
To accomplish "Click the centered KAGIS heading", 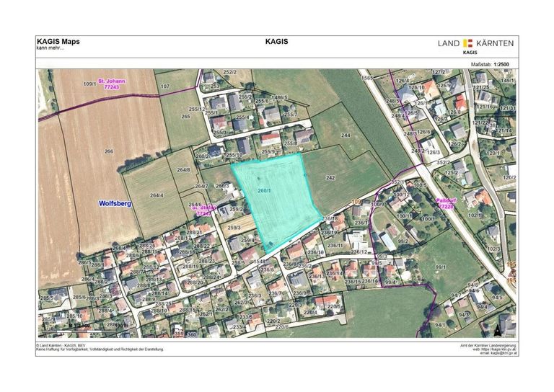I will (276, 41).
